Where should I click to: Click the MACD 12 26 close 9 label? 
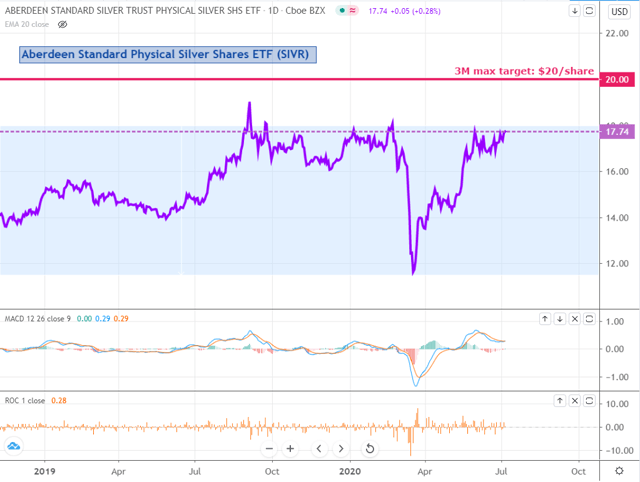pos(38,319)
